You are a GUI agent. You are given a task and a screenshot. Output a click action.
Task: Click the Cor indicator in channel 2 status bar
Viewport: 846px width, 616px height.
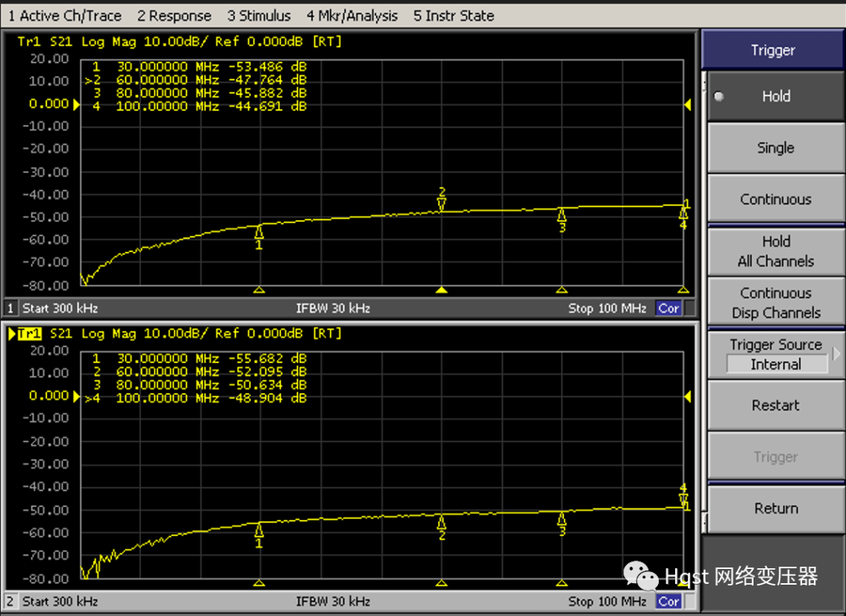[668, 601]
